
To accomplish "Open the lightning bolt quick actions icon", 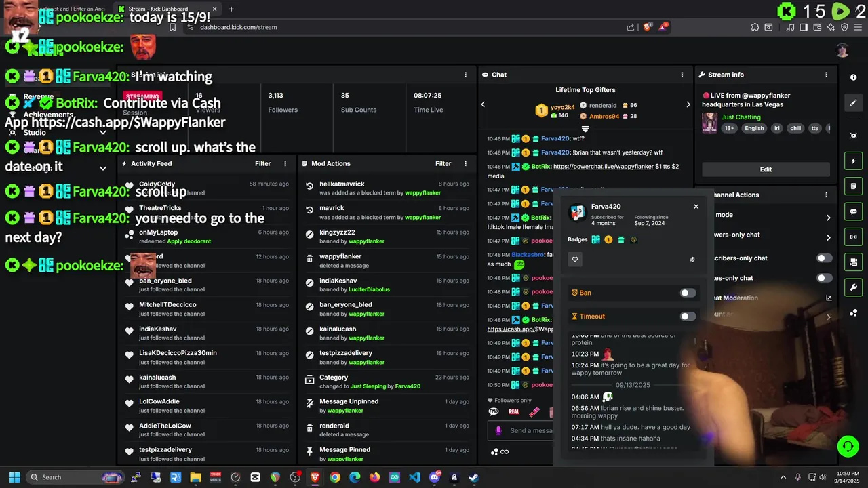I will pos(853,161).
